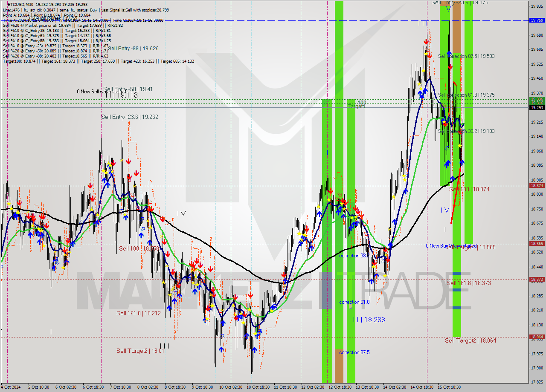The image size is (546, 392).
Task: Click the green 19.336 price tag
Action: point(536,99)
